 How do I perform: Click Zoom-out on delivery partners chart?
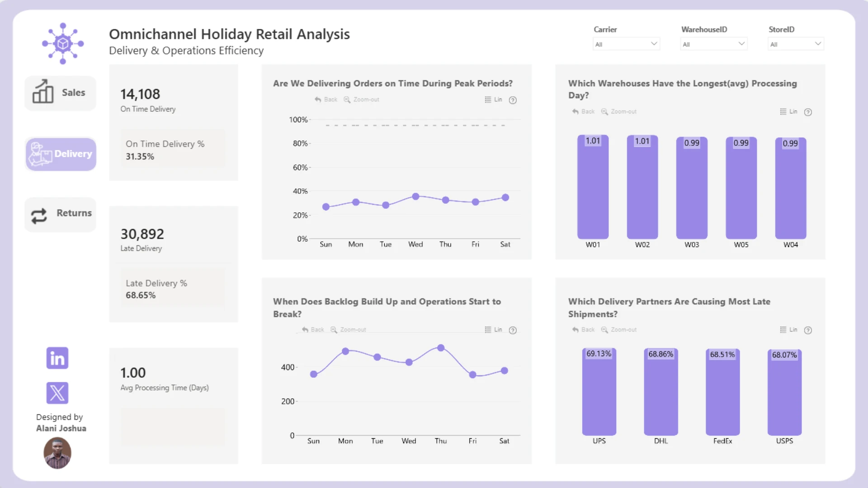click(618, 330)
